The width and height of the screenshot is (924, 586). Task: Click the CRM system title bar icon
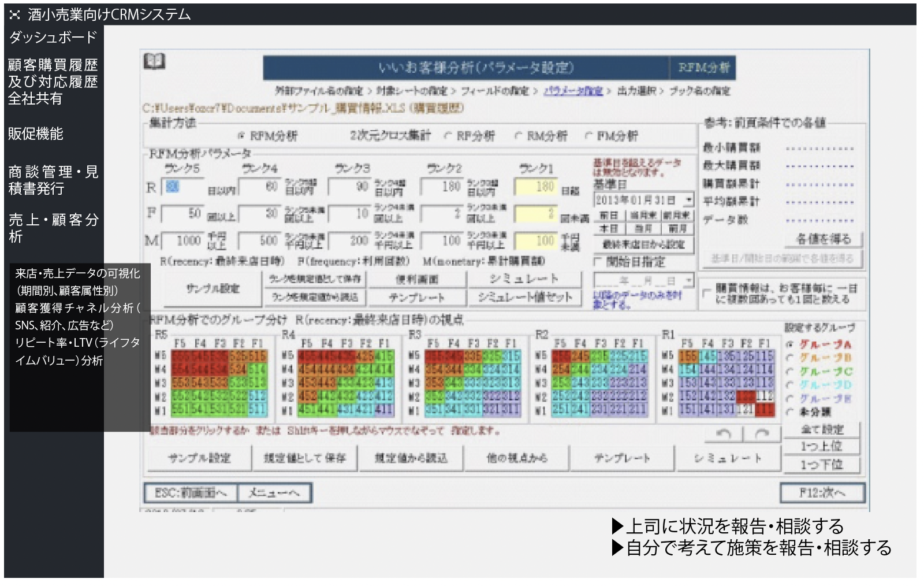(x=15, y=14)
